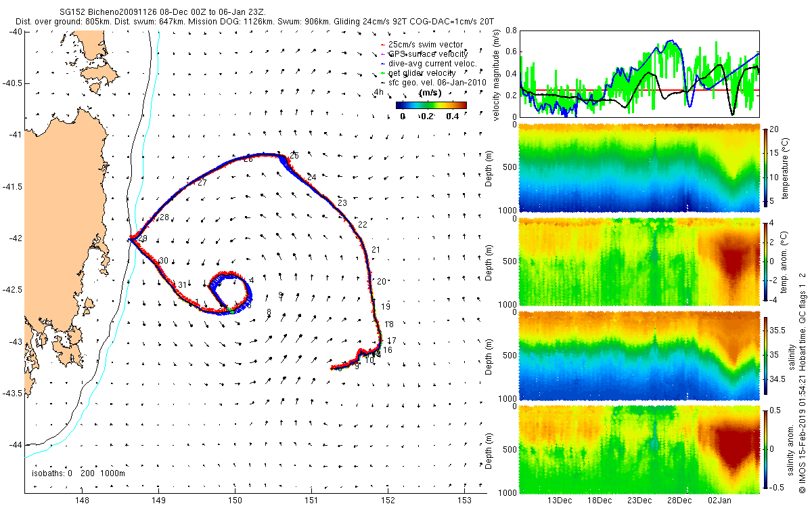
Task: Click the longitude tick label '153'
Action: (x=465, y=501)
